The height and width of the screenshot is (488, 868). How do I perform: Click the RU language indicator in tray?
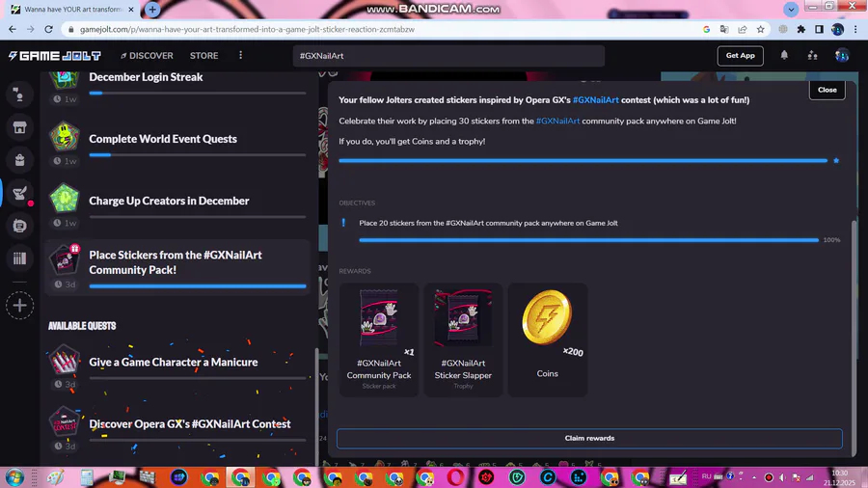(706, 476)
